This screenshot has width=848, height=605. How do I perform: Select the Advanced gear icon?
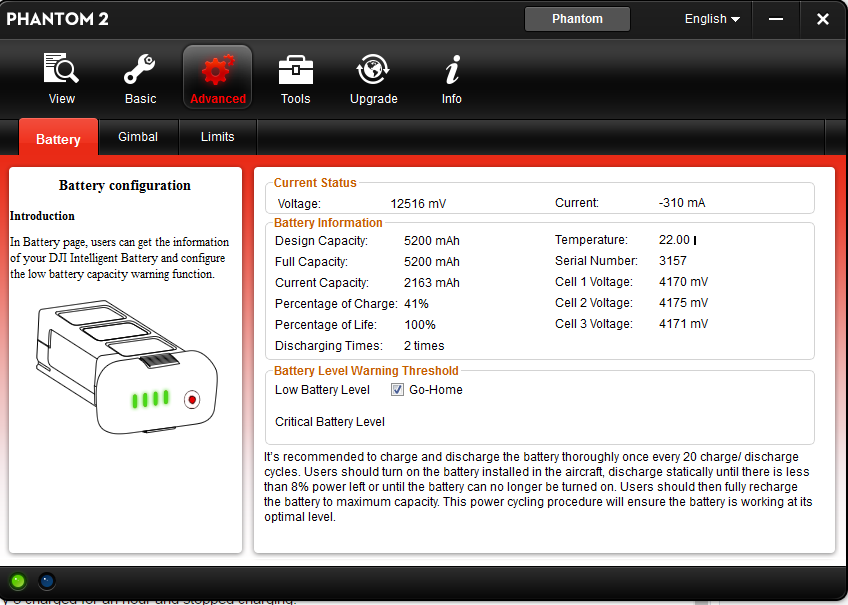tap(217, 70)
